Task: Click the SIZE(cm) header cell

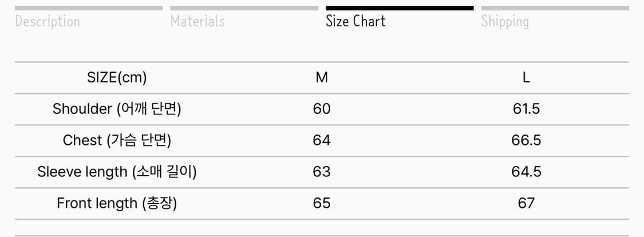Action: click(x=117, y=78)
